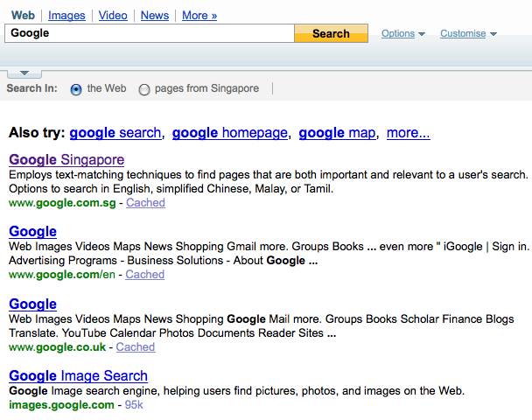Click the 'Also try:' label

37,132
